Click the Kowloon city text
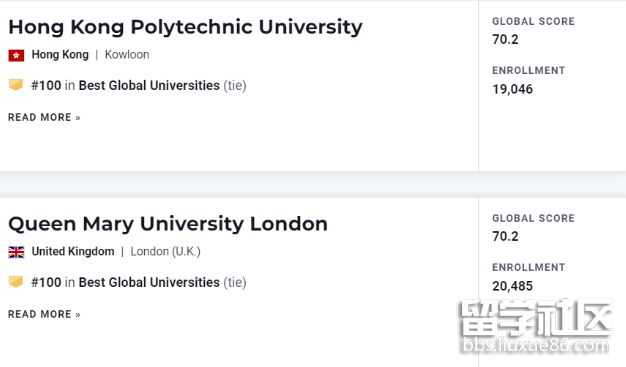Viewport: 626px width, 367px height. tap(127, 55)
